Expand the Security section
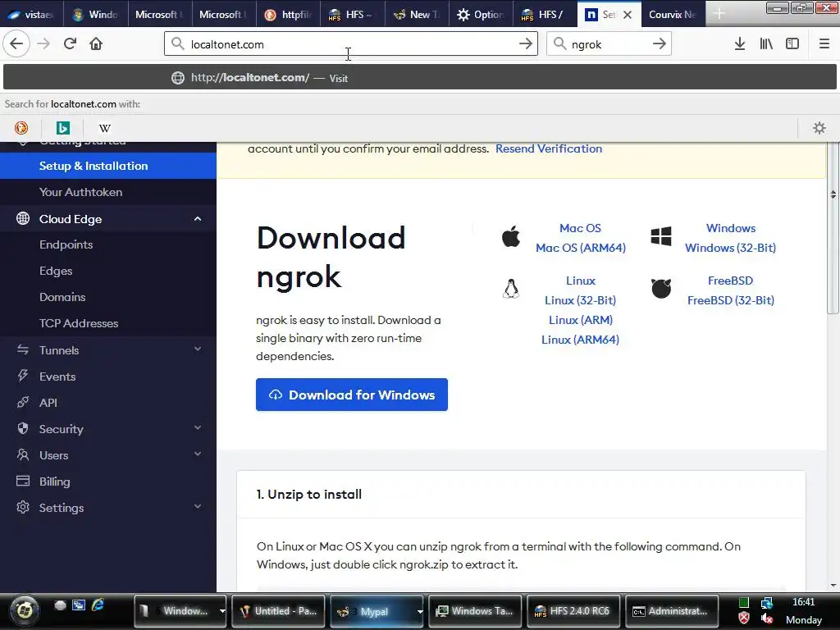 pos(198,428)
